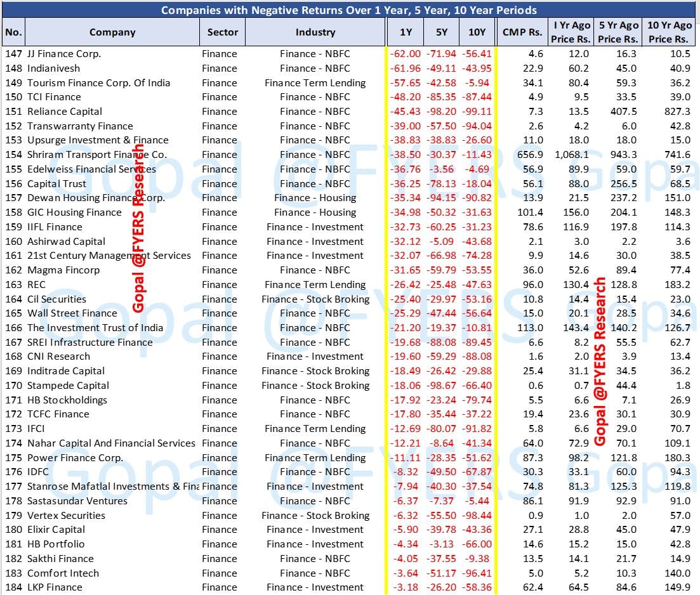Click Dewan Housing Finance industry cell
The height and width of the screenshot is (595, 700).
pyautogui.click(x=315, y=198)
